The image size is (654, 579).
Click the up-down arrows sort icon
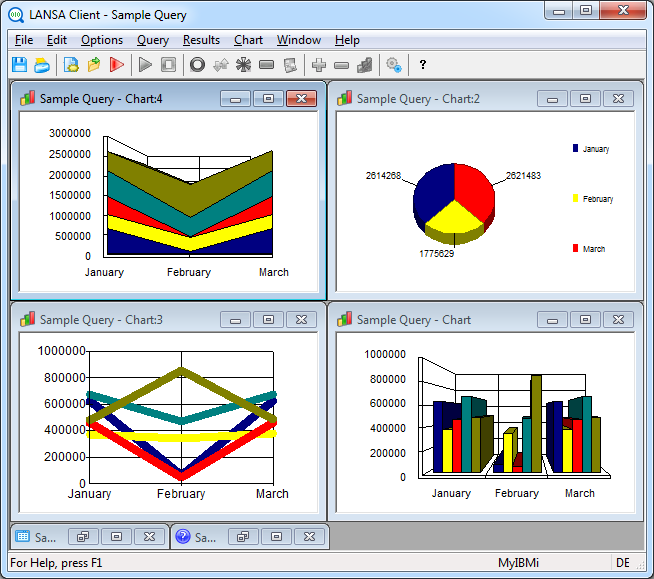(x=221, y=65)
